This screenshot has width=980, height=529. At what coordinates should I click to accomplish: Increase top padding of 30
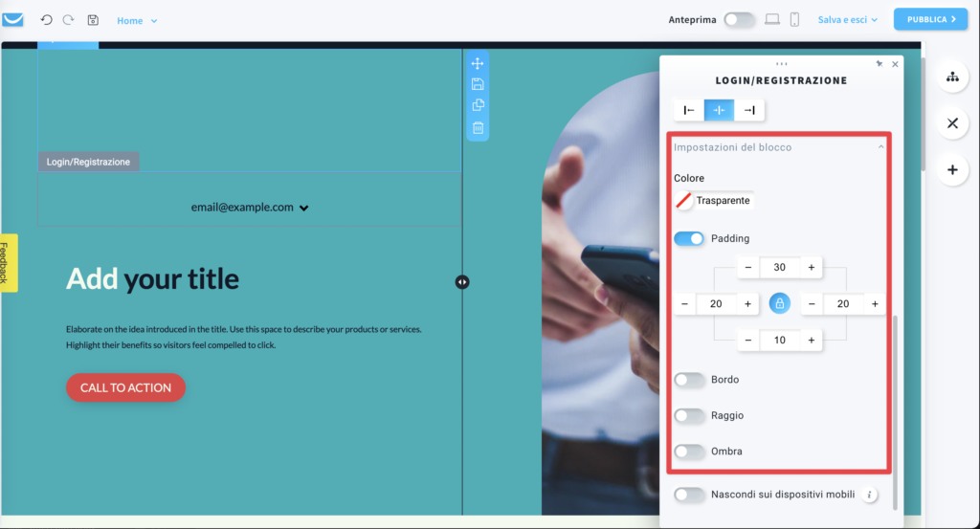coord(812,267)
